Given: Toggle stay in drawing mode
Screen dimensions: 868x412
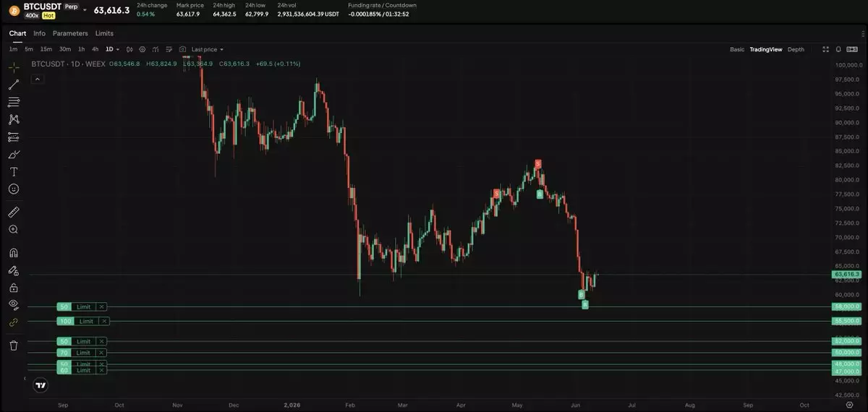Looking at the screenshot, I should coord(14,270).
